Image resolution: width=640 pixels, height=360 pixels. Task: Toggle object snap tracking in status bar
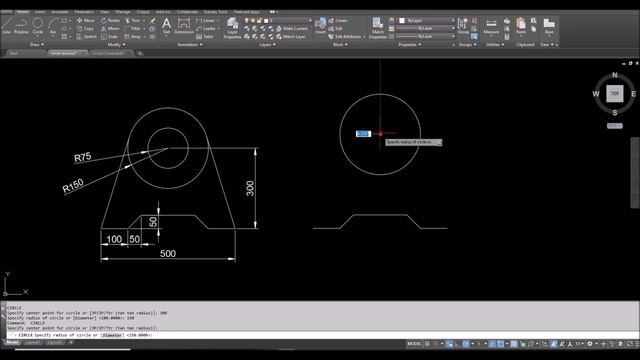tap(493, 344)
